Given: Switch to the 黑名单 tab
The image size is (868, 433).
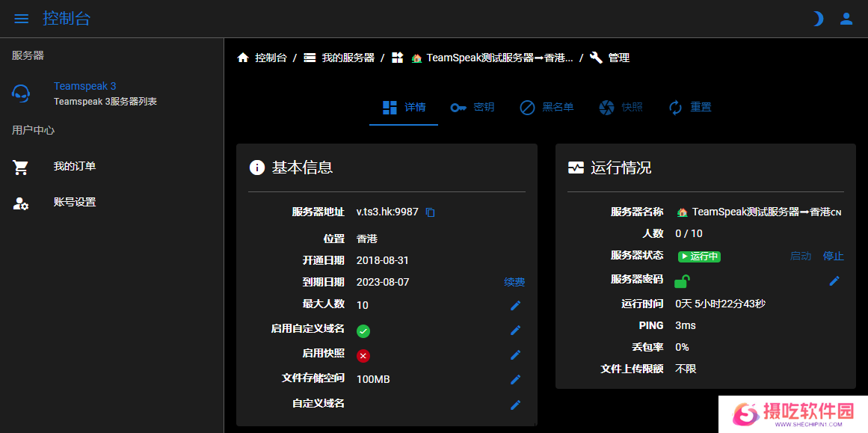Looking at the screenshot, I should click(547, 108).
